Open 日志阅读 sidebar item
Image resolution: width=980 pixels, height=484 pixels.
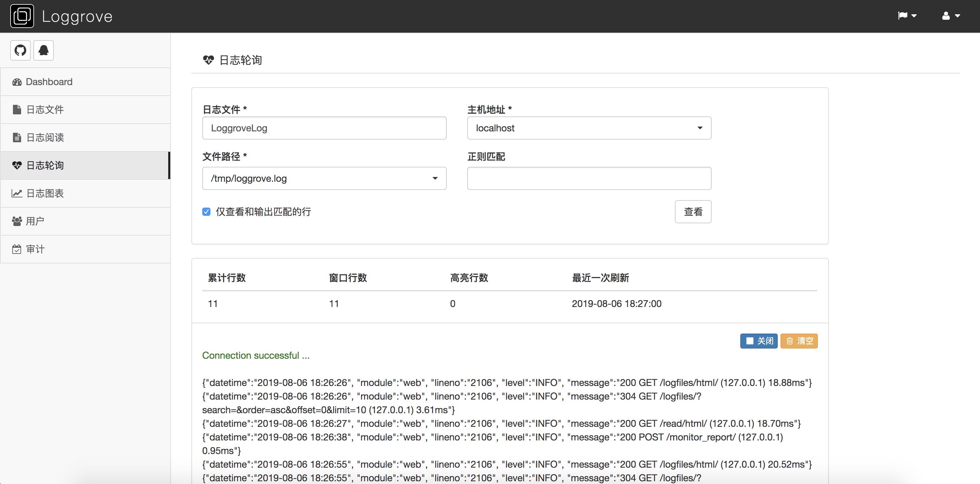coord(85,137)
